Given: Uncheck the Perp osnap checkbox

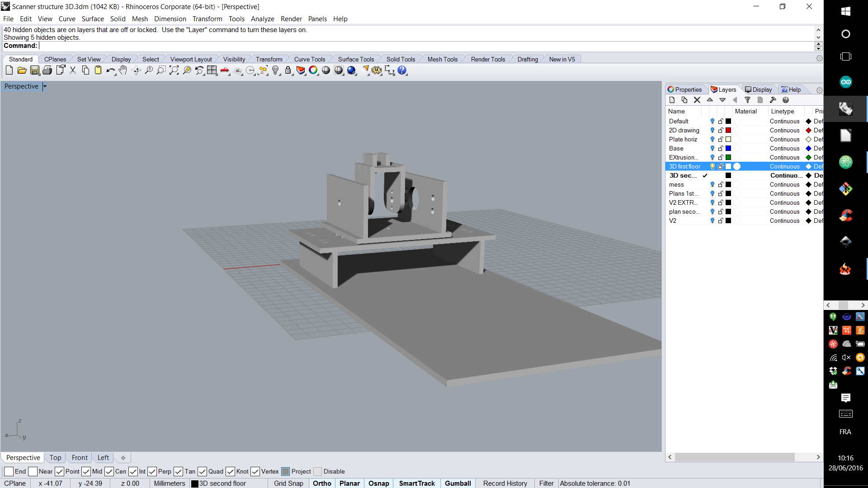Looking at the screenshot, I should click(x=152, y=471).
